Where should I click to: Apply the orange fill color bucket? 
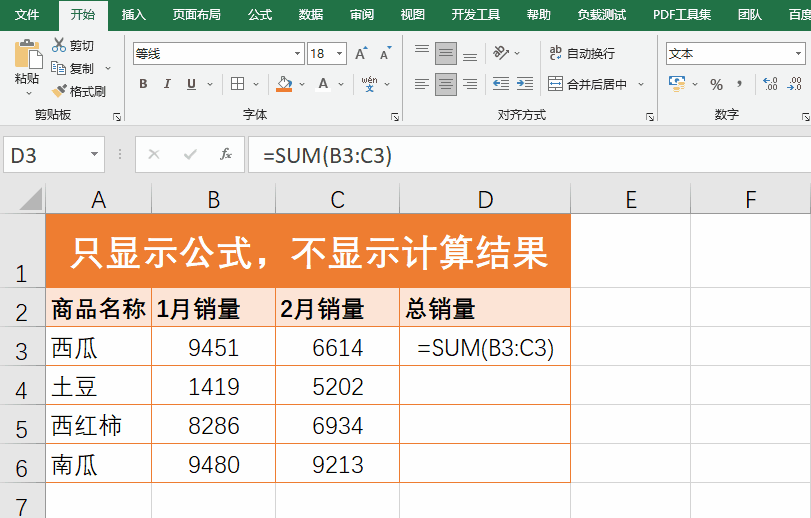coord(285,84)
